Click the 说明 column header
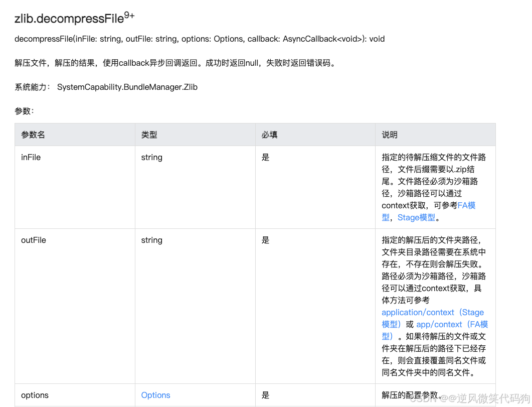Image resolution: width=532 pixels, height=407 pixels. coord(390,135)
